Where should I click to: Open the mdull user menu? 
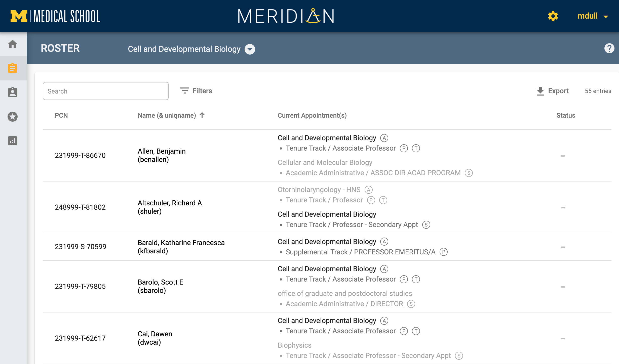(593, 16)
